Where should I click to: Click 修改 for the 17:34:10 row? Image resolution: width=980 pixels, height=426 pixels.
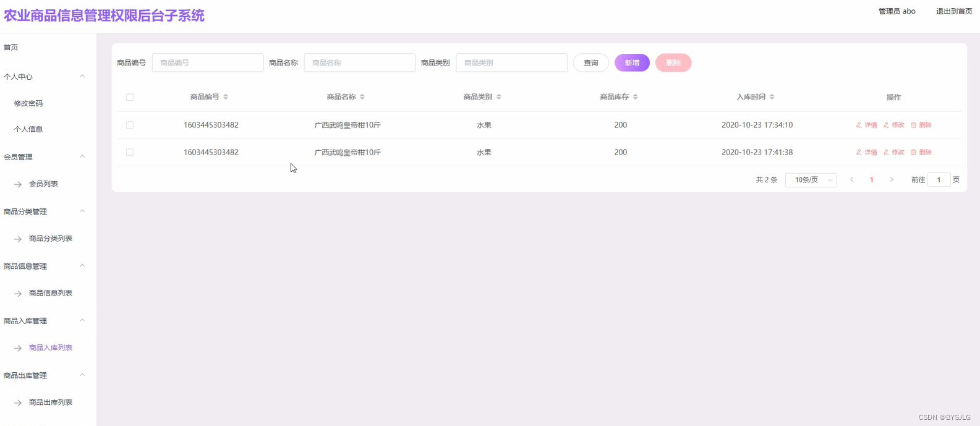(x=893, y=125)
